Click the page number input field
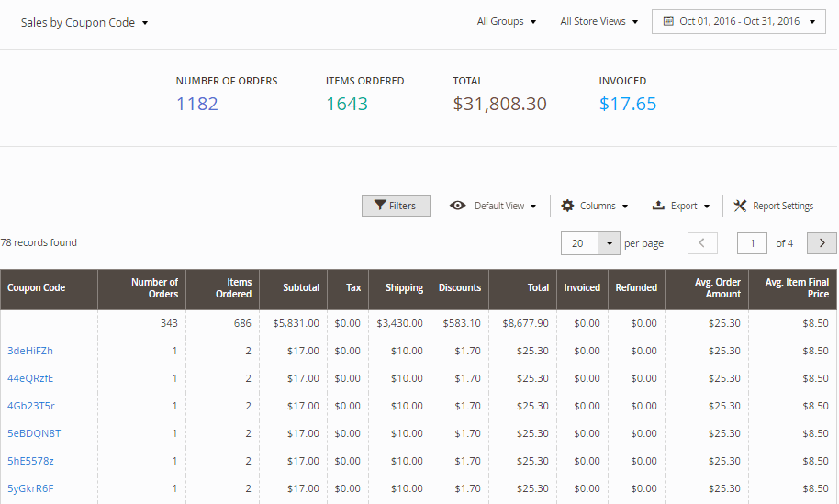Image resolution: width=839 pixels, height=504 pixels. coord(752,243)
